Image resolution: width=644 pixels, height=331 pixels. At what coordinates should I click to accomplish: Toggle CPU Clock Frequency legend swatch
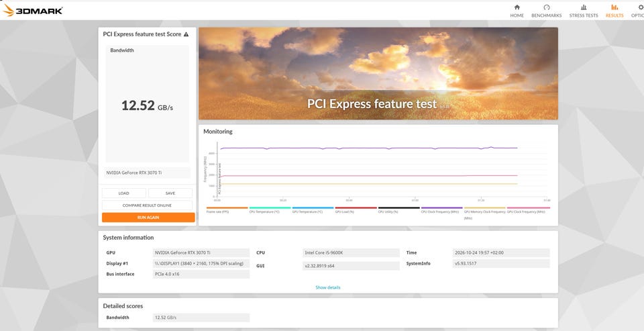tap(442, 208)
